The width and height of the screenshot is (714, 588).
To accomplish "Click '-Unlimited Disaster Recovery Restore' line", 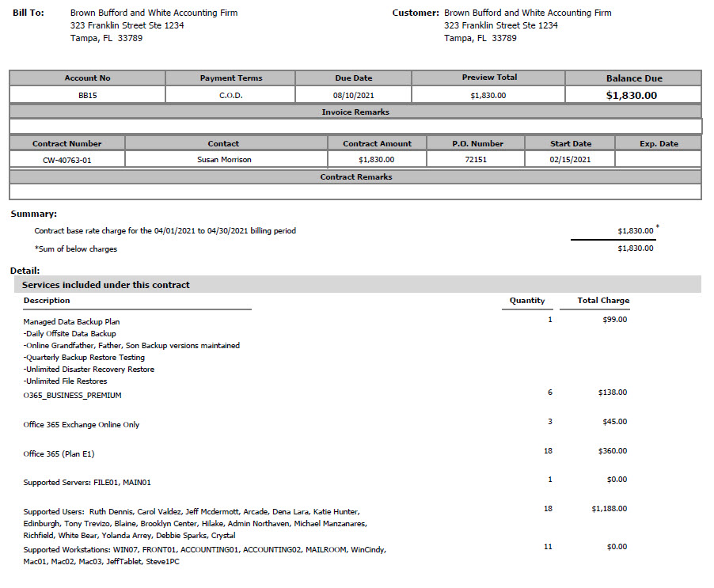I will 89,369.
